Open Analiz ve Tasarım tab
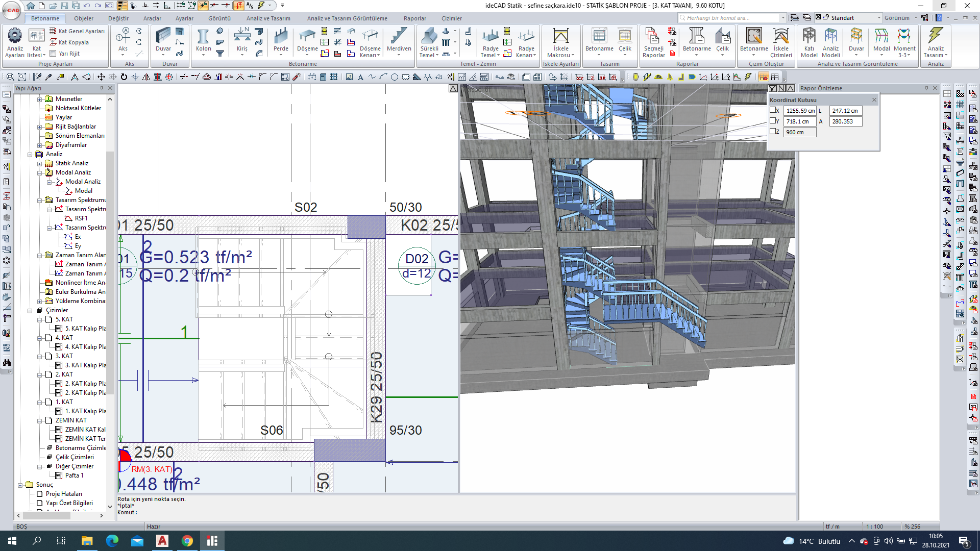This screenshot has height=551, width=980. (268, 18)
